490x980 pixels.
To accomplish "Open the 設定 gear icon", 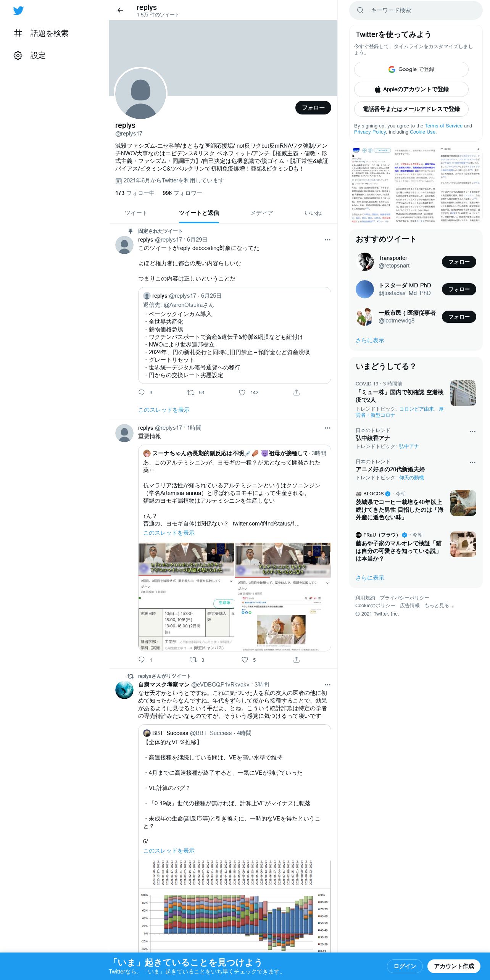I will [x=18, y=55].
